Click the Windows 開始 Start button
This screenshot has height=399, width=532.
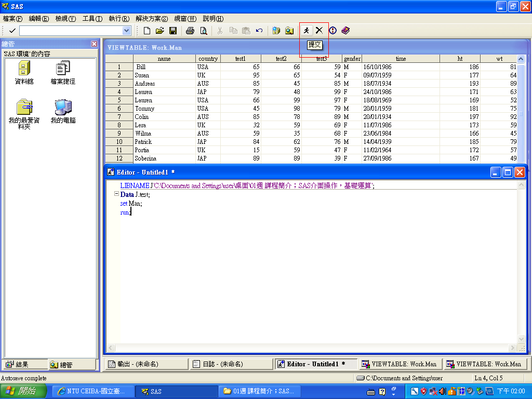pyautogui.click(x=23, y=391)
